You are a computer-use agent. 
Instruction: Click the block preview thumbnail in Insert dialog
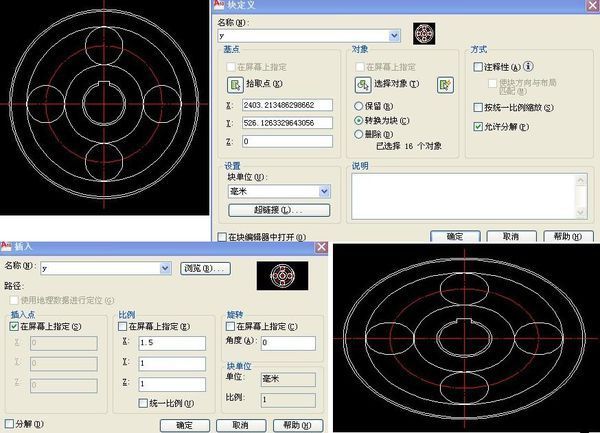pos(282,276)
